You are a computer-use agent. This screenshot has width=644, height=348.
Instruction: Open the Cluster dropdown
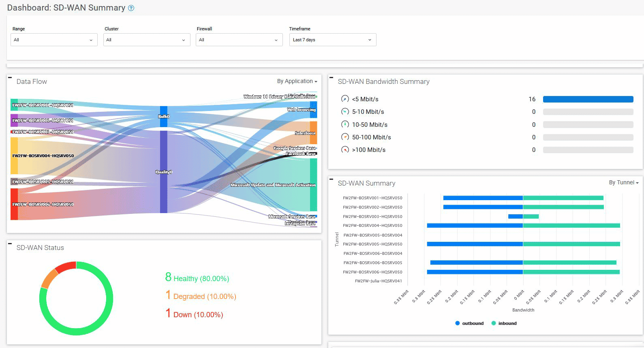pyautogui.click(x=147, y=40)
